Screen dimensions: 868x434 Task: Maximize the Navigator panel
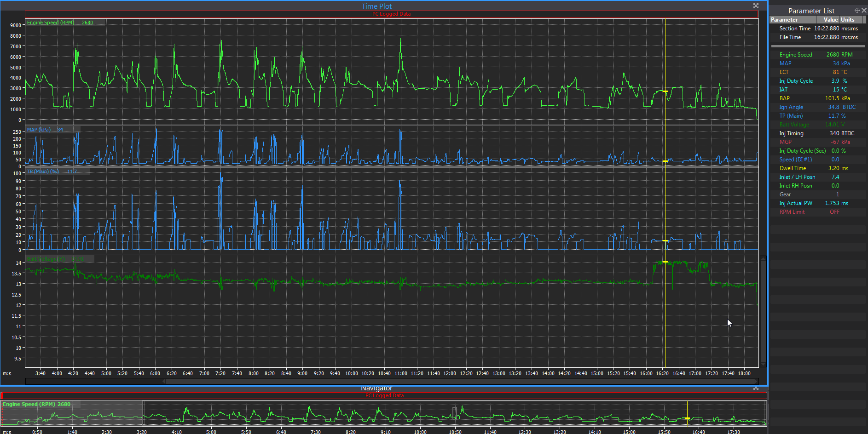[x=756, y=388]
